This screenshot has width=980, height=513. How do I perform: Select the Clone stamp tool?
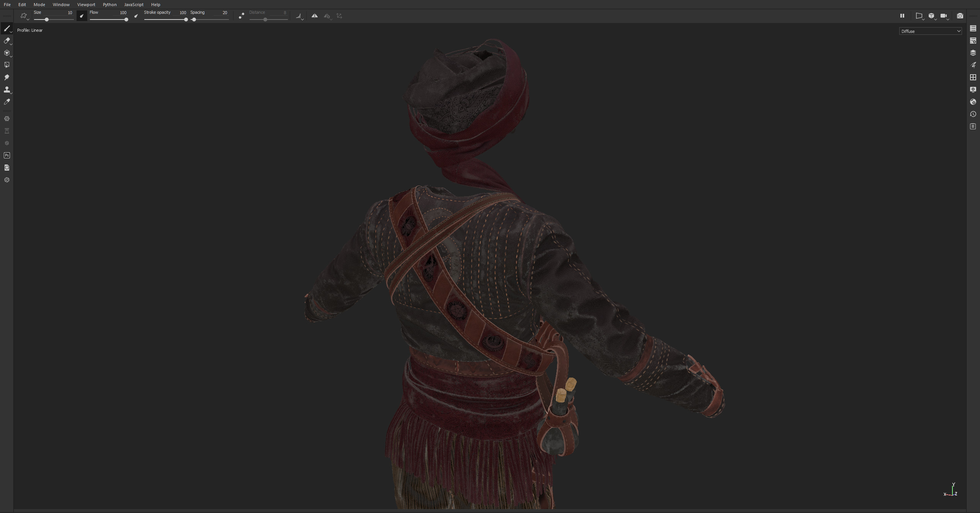pyautogui.click(x=7, y=90)
